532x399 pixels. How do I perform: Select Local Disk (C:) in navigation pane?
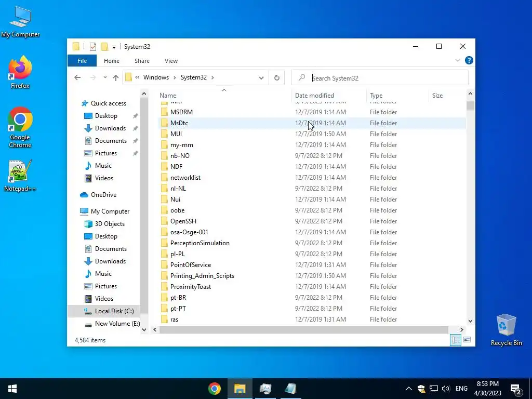pyautogui.click(x=103, y=311)
